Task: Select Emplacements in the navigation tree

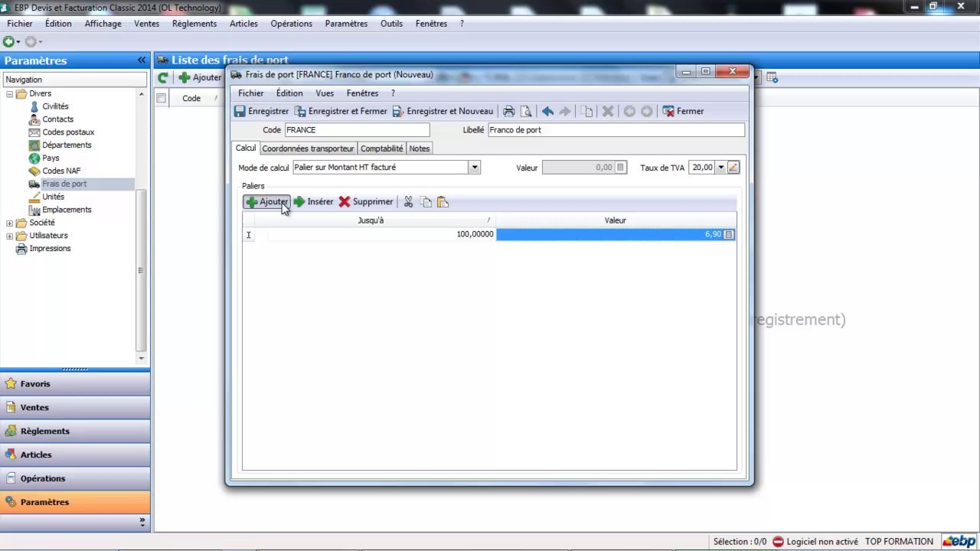Action: point(67,210)
